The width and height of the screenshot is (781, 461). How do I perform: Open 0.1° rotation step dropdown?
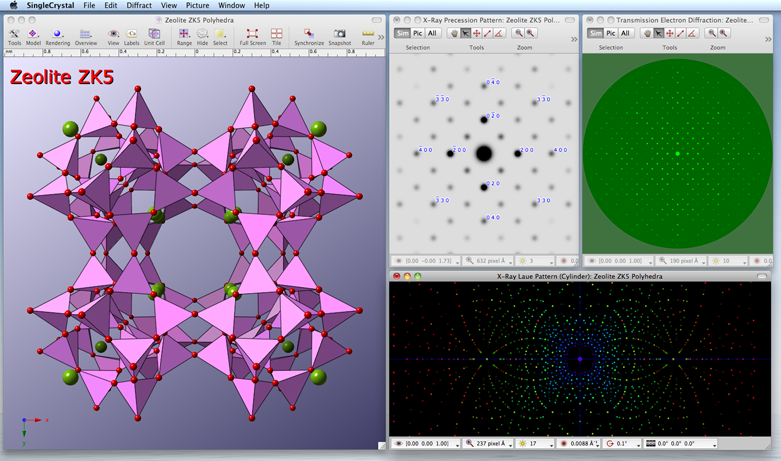click(x=622, y=443)
